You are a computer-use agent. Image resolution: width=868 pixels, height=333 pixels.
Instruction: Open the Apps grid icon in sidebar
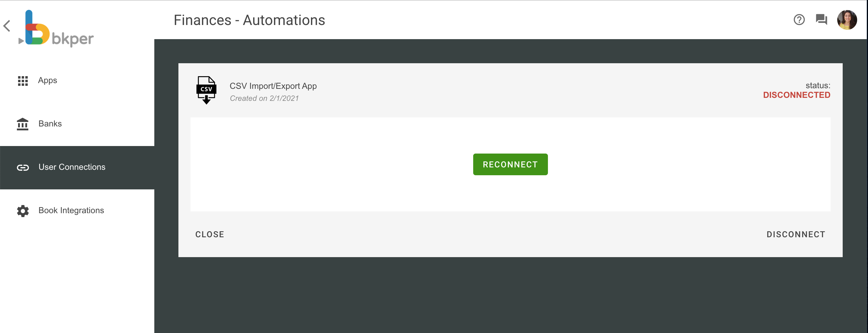tap(22, 80)
